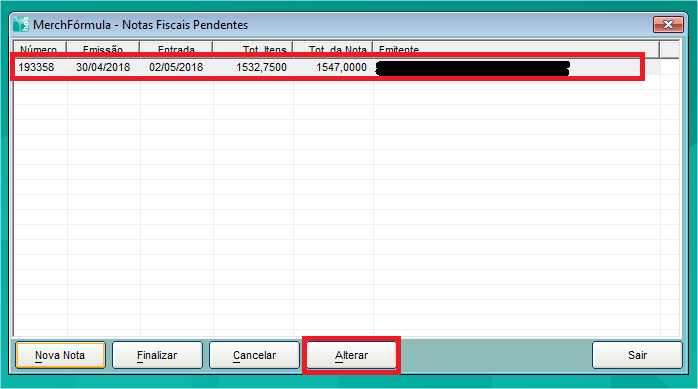Click the MerchFórmula app icon in title bar

pos(20,24)
